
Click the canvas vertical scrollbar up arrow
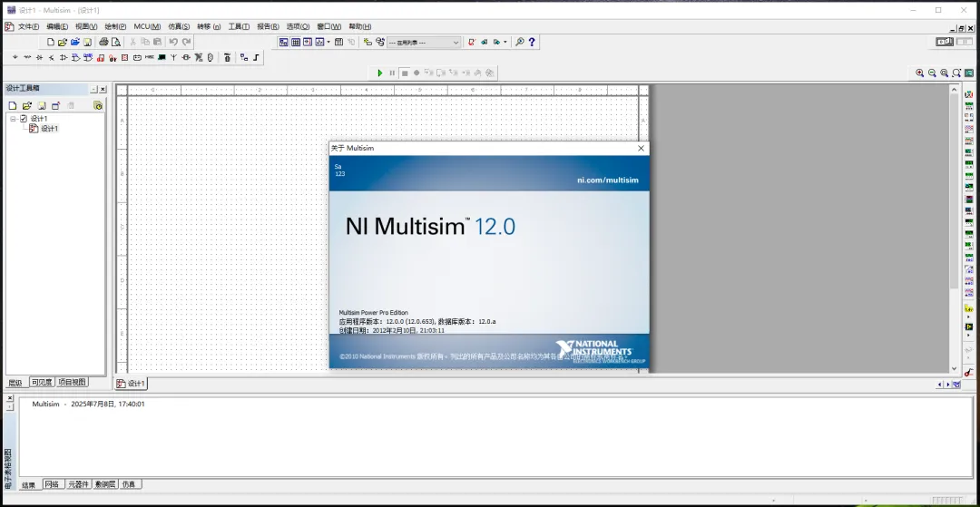954,89
